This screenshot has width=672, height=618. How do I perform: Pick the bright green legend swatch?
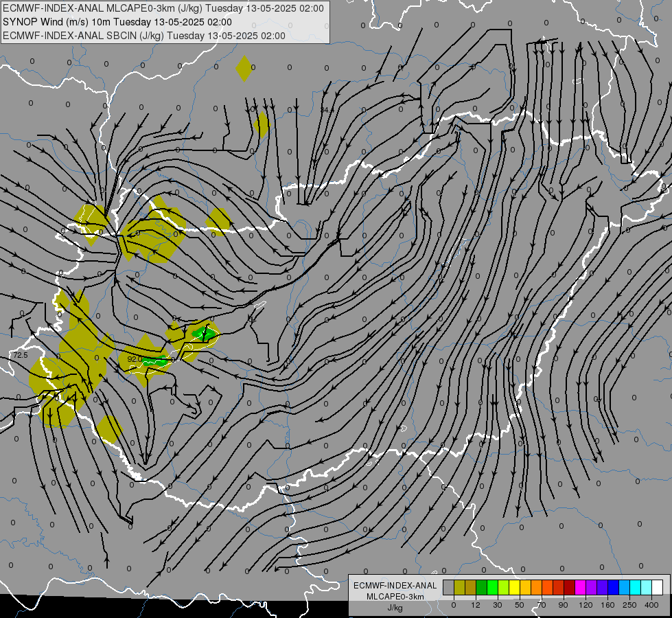(492, 588)
